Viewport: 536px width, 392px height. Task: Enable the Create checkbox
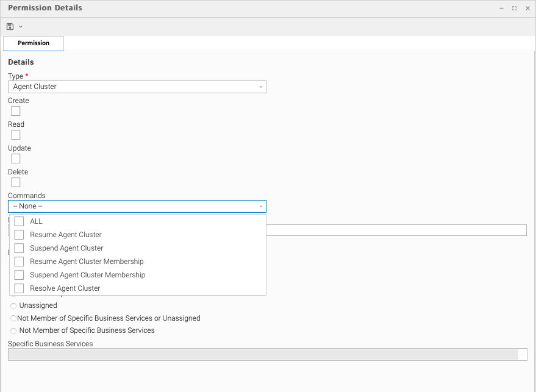(x=16, y=111)
